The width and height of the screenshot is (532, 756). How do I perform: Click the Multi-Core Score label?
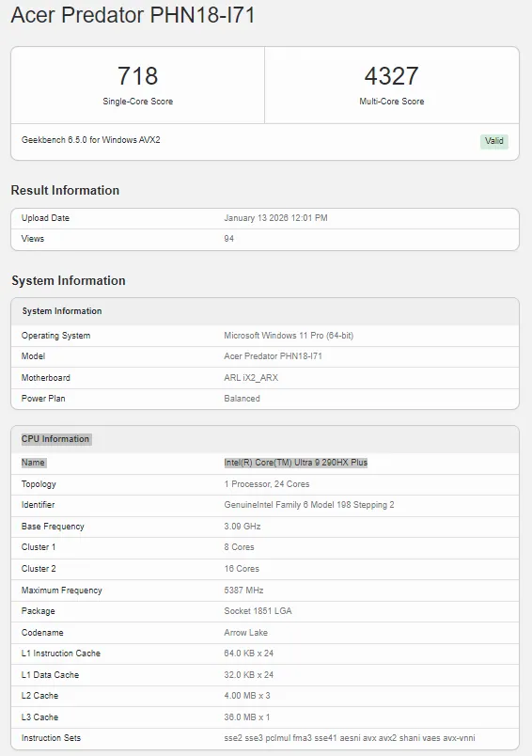point(391,102)
